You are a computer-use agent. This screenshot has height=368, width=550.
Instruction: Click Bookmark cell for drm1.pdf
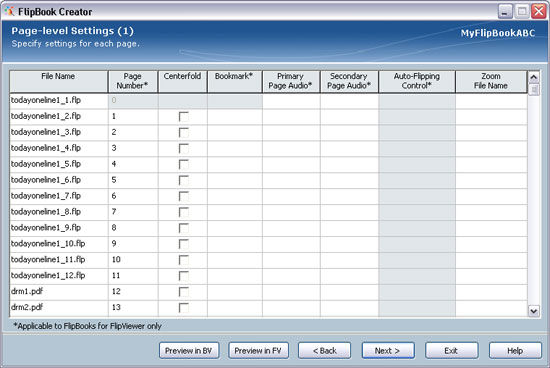coord(235,292)
